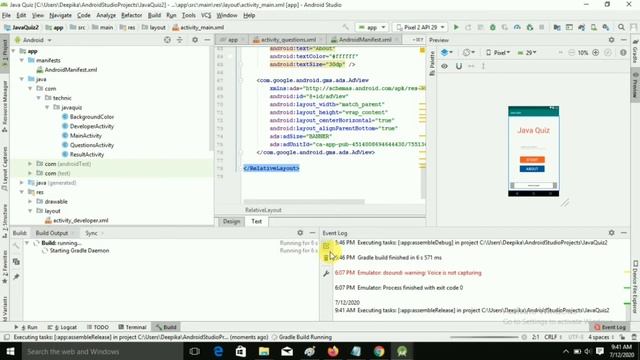Open the Pixel device dropdown in Preview
This screenshot has width=640, height=360.
(498, 53)
